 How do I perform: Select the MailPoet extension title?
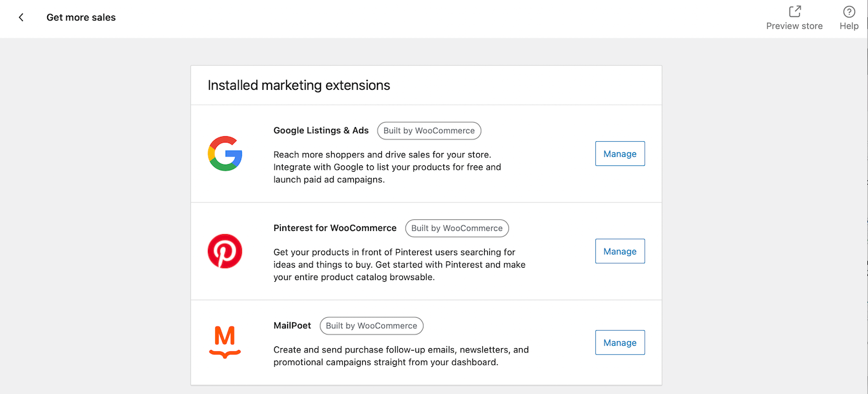point(292,326)
